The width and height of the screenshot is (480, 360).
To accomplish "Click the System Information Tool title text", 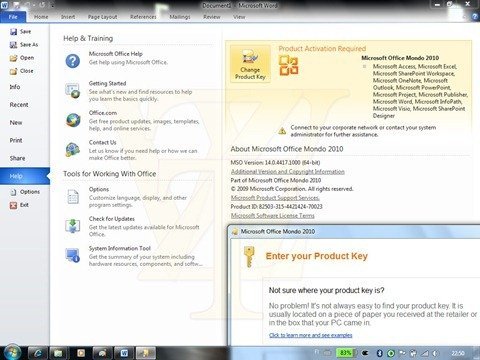I will click(120, 248).
